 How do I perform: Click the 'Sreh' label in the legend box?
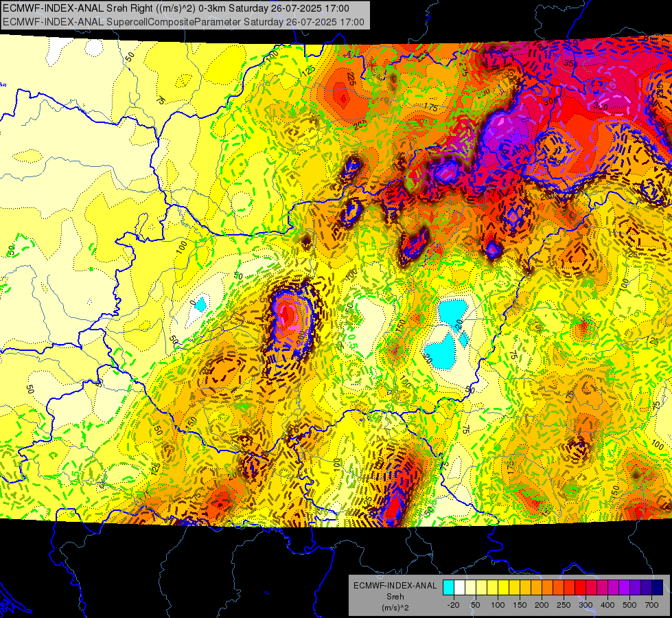pyautogui.click(x=395, y=597)
